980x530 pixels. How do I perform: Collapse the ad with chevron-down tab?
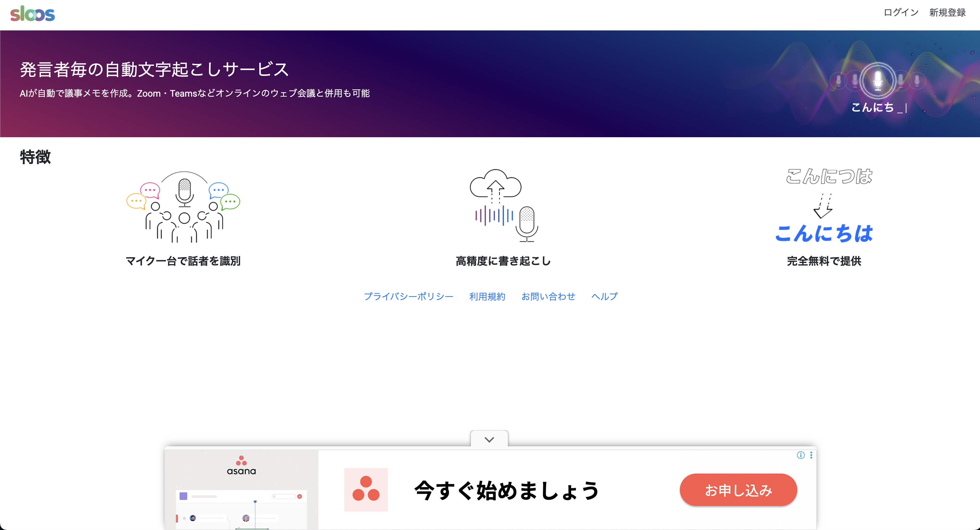coord(489,439)
